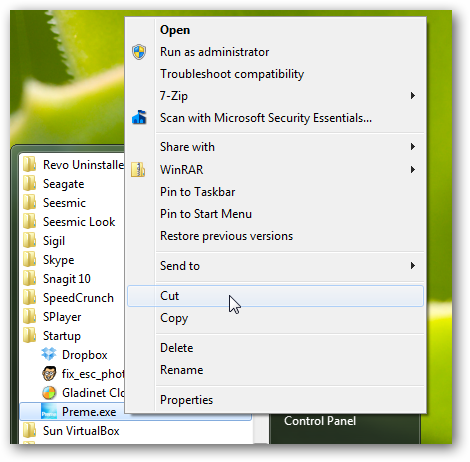Click the Skype folder icon

click(x=30, y=259)
